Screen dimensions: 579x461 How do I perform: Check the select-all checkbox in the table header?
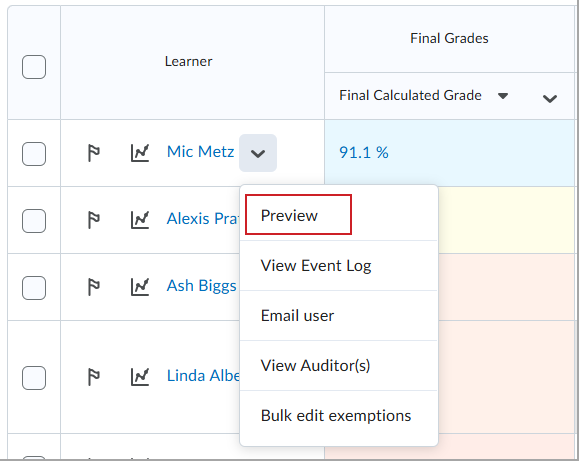coord(34,67)
